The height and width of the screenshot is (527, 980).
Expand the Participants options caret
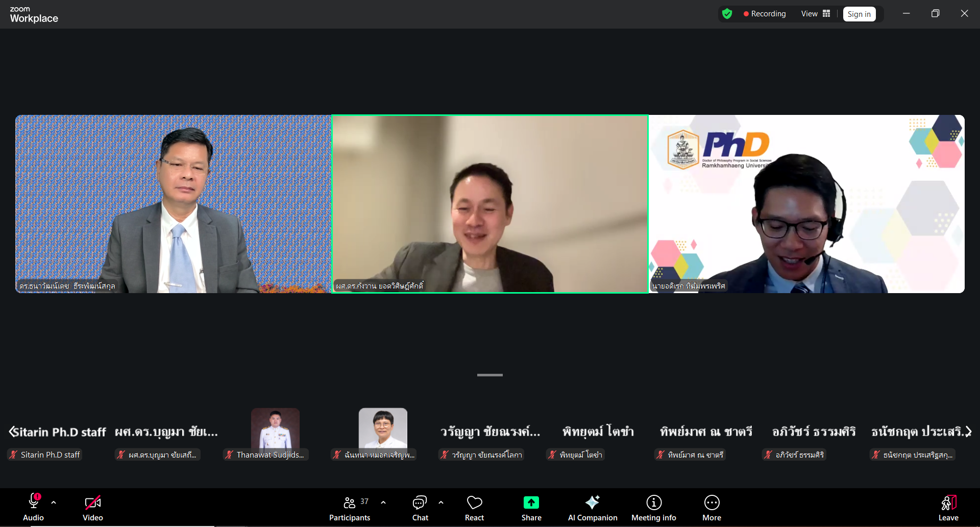pos(383,502)
